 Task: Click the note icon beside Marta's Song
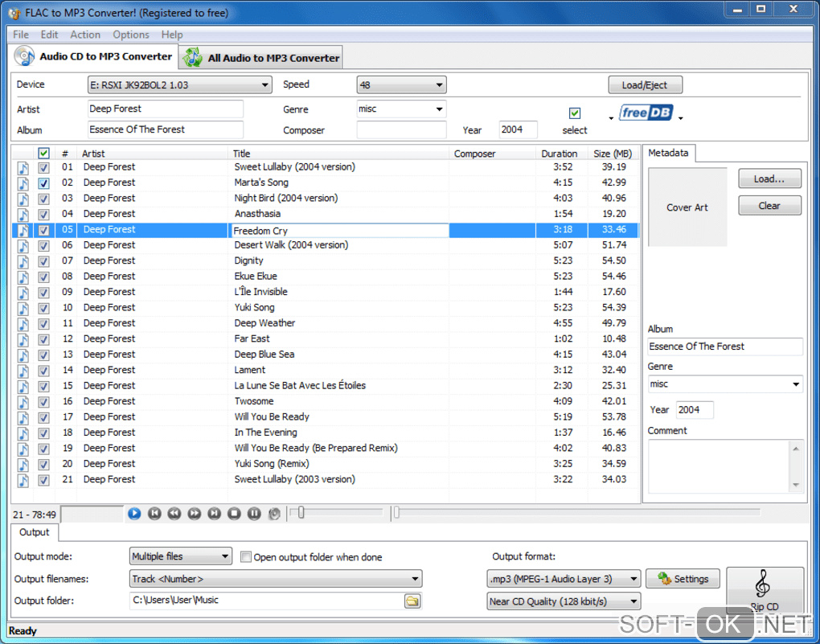[x=23, y=183]
